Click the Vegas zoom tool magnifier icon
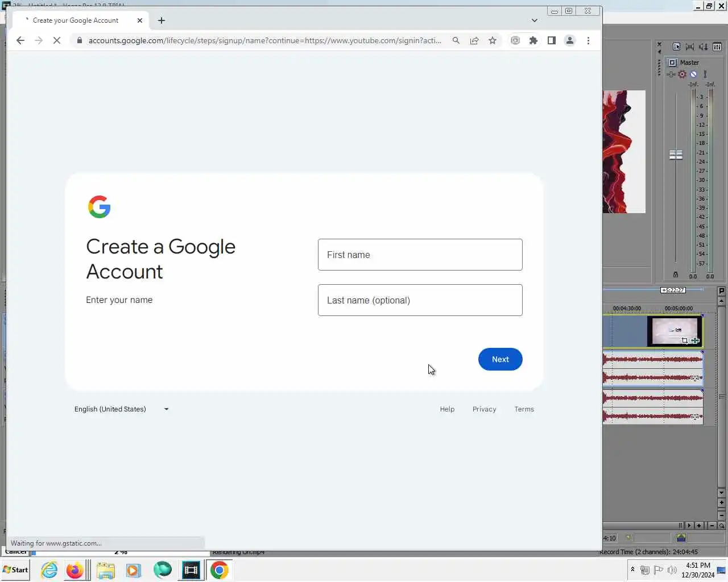 [722, 526]
